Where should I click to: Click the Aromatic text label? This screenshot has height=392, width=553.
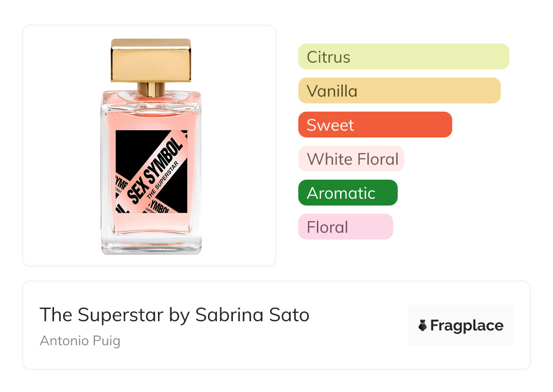tap(341, 193)
